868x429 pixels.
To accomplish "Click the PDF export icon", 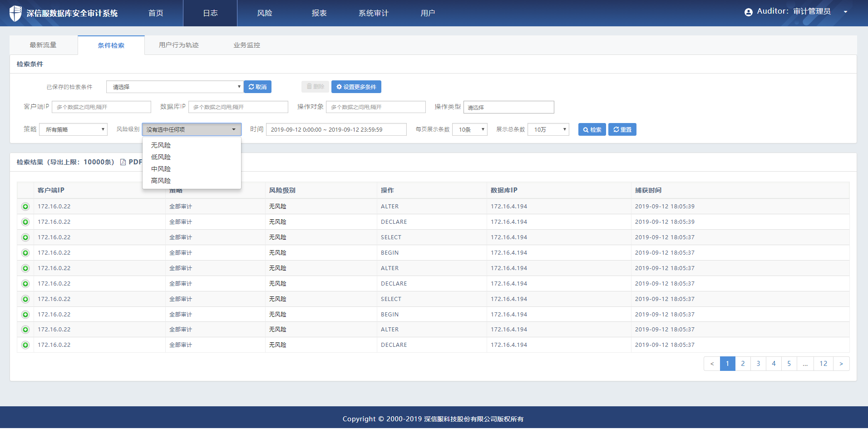I will pyautogui.click(x=123, y=163).
